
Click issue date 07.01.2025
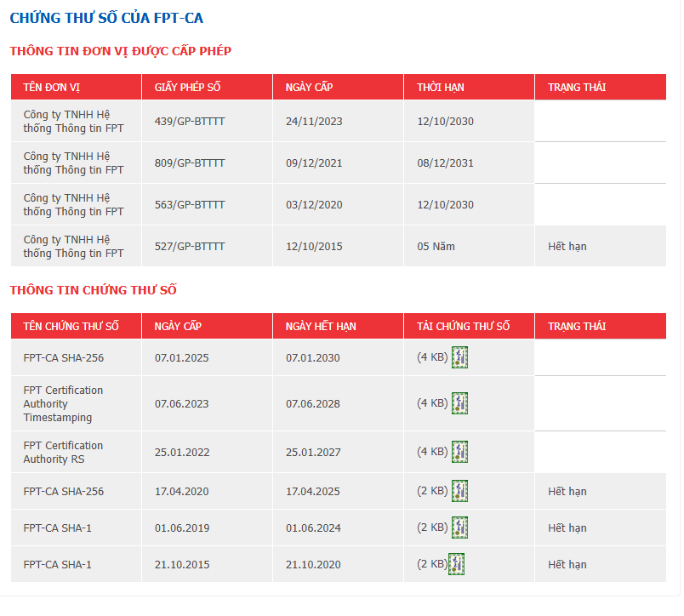click(182, 357)
